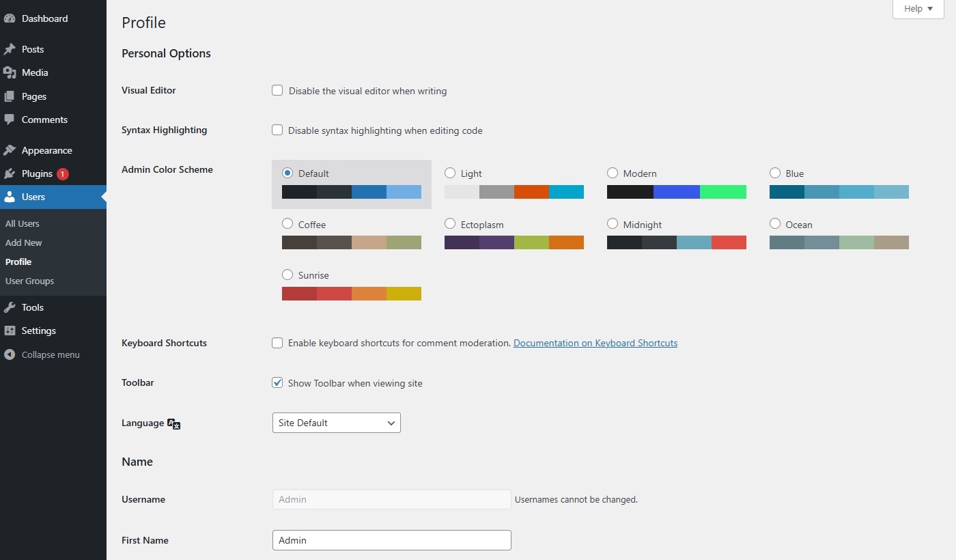Click the Plugins update count badge
The height and width of the screenshot is (560, 956).
pos(63,173)
